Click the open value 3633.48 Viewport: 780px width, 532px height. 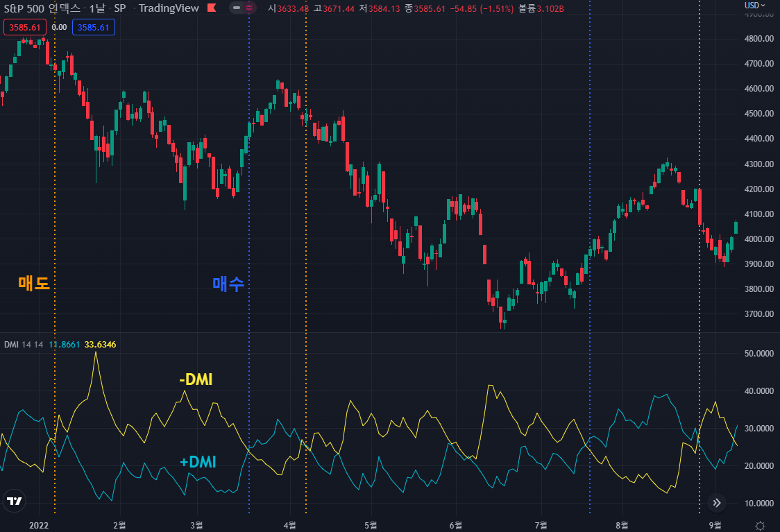(x=293, y=8)
